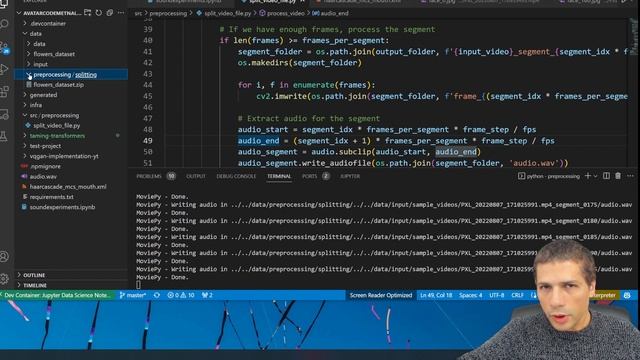Expand the .devcontainer folder

(48, 24)
